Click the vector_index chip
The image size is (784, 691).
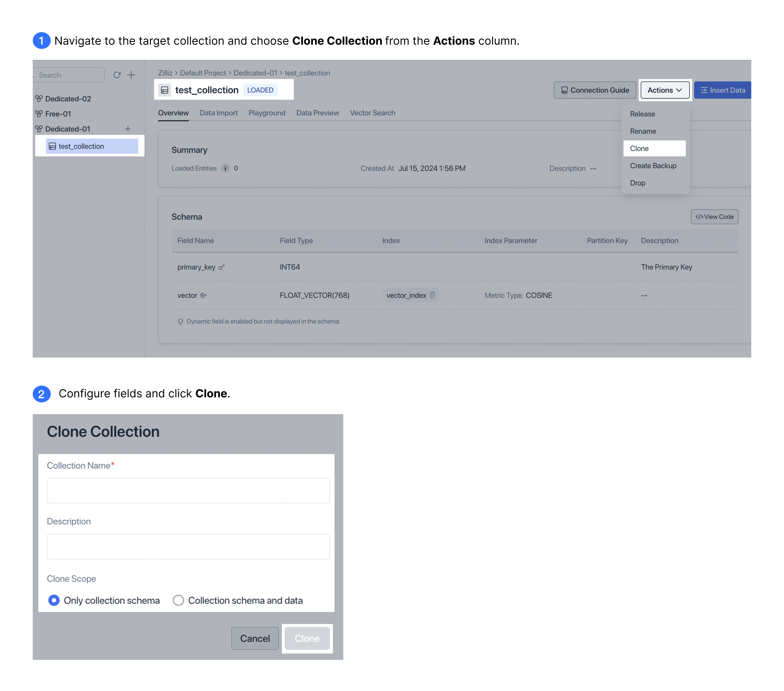click(411, 295)
